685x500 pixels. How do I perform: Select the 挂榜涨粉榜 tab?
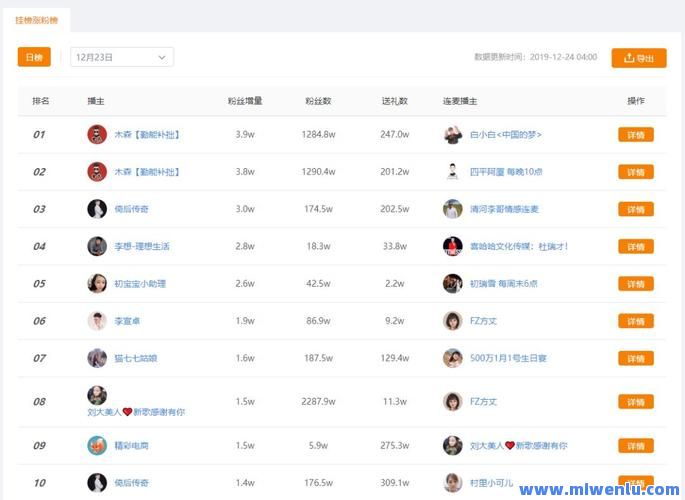point(35,19)
